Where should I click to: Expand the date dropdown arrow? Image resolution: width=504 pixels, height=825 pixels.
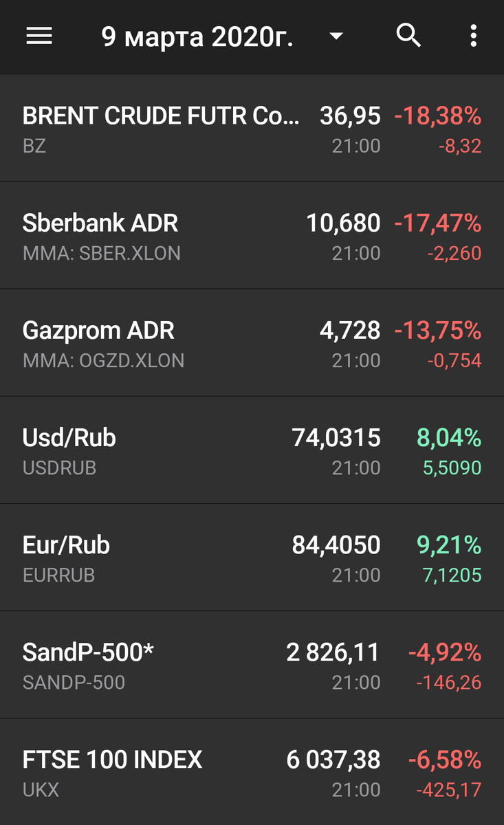click(x=336, y=36)
